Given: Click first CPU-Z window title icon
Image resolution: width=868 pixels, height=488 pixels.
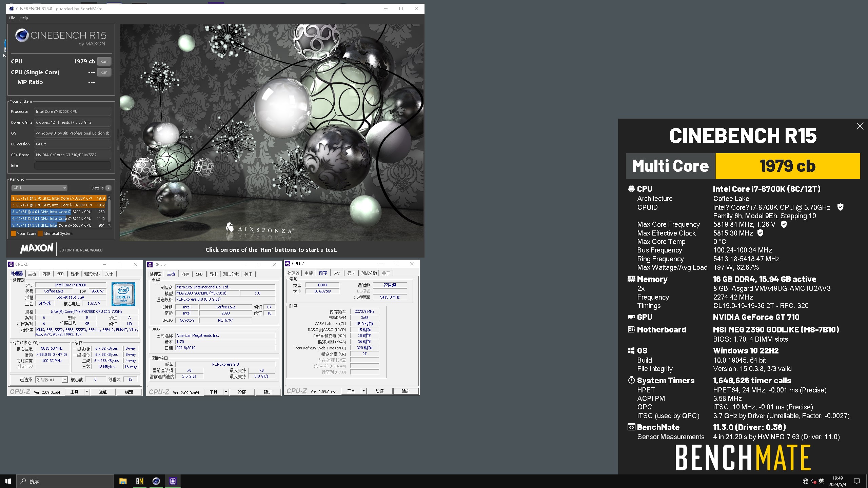Looking at the screenshot, I should click(x=11, y=264).
